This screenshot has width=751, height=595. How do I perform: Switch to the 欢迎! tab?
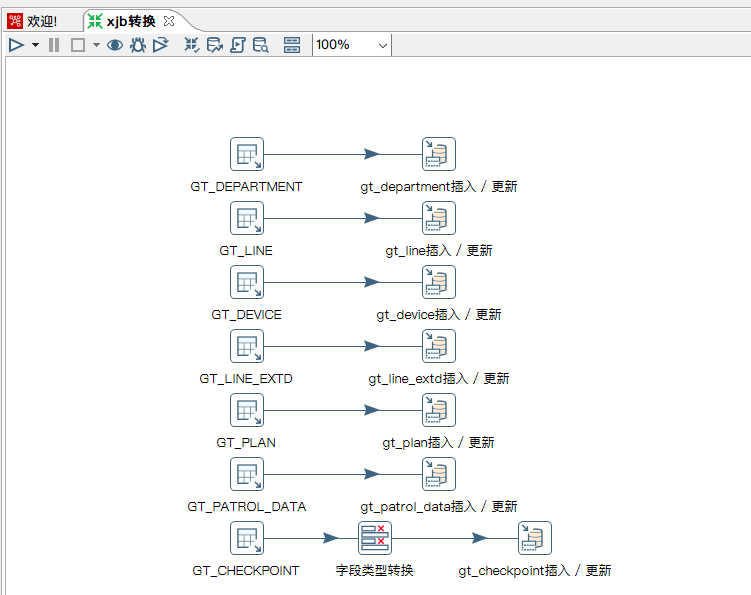coord(34,21)
